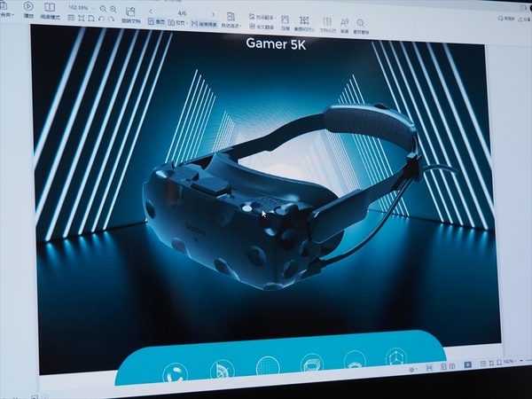Click the fit width icon in status bar
This screenshot has width=532, height=399.
coord(499,363)
